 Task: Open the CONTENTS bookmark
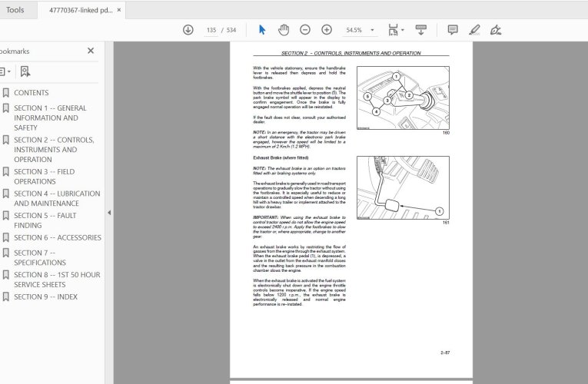click(x=31, y=92)
